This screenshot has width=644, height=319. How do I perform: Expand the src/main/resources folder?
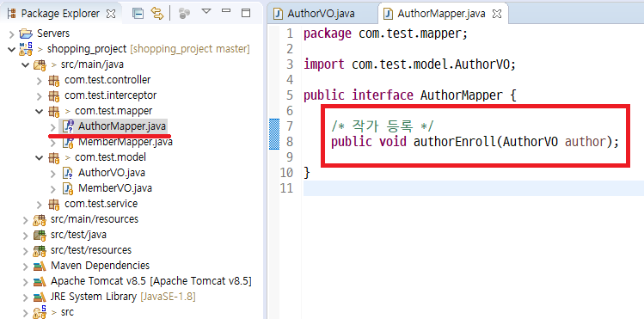pyautogui.click(x=26, y=219)
